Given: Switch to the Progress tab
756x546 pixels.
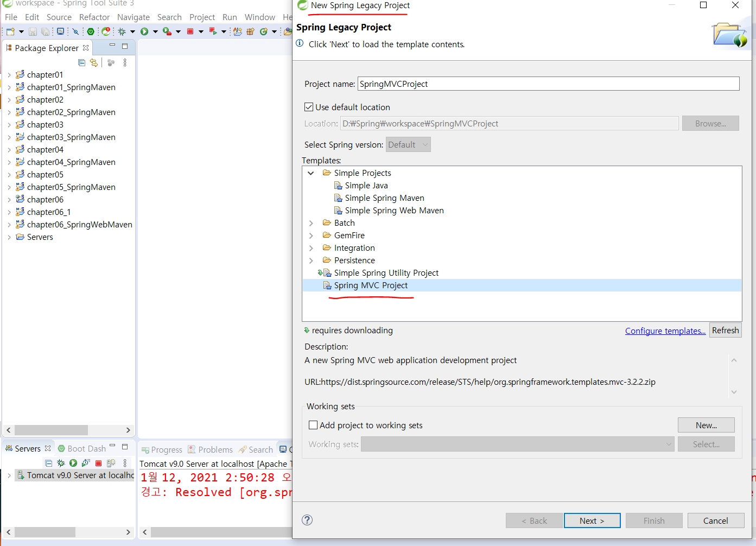Looking at the screenshot, I should pyautogui.click(x=162, y=449).
